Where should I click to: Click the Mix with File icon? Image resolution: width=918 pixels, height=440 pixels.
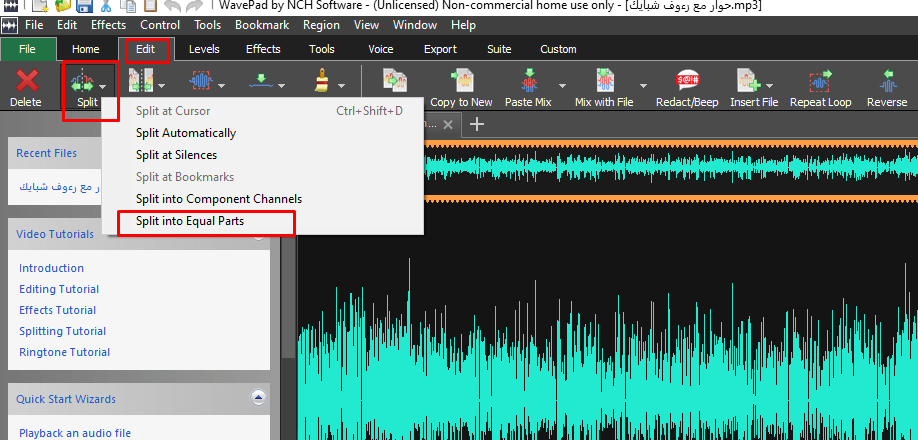click(604, 81)
